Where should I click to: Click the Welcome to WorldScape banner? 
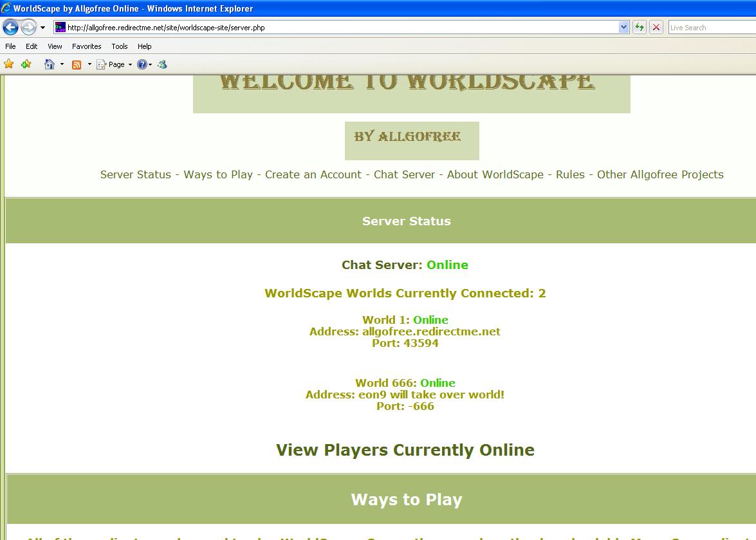411,94
